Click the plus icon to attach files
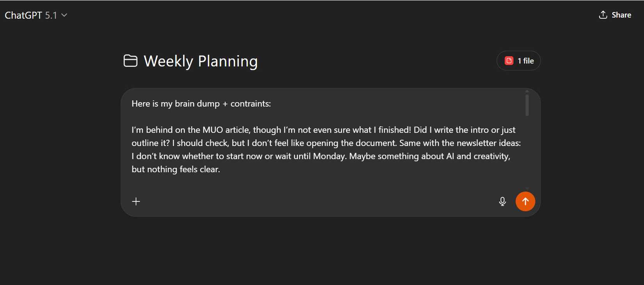Screen dimensions: 644x285 click(136, 201)
